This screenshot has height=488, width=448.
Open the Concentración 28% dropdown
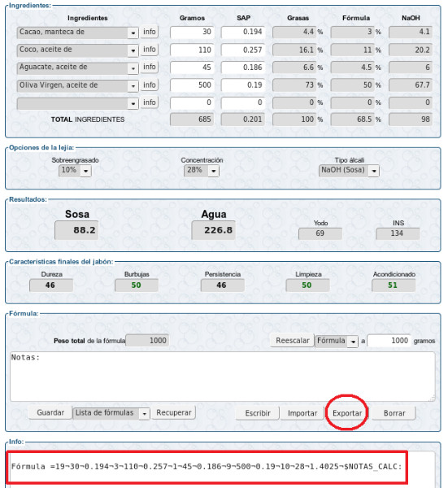pos(202,171)
